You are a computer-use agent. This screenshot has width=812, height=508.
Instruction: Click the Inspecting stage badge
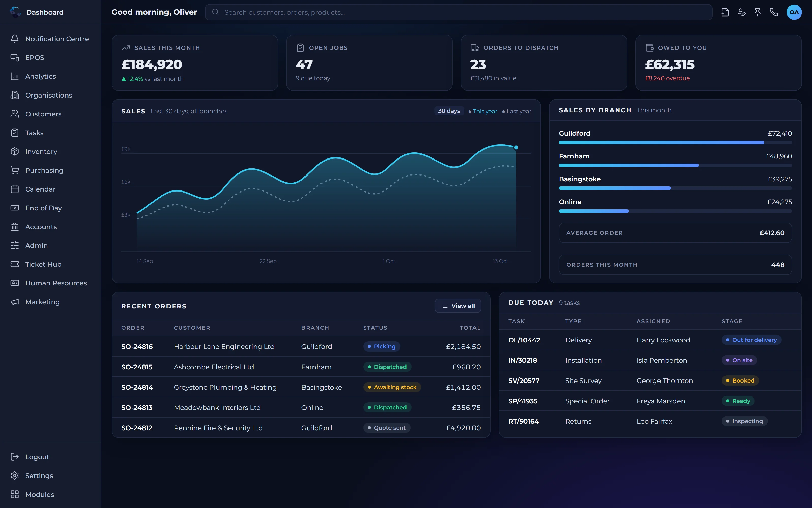click(x=744, y=421)
